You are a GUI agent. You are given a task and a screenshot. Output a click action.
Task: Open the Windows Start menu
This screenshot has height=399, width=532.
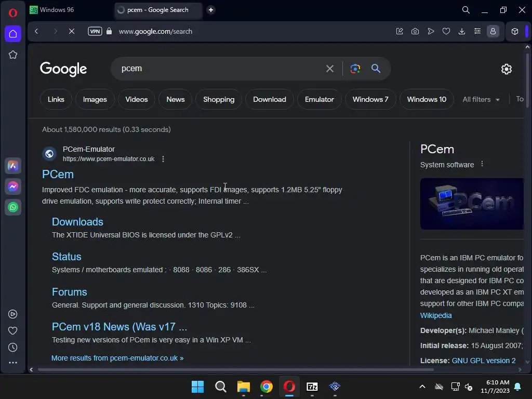[x=197, y=387]
